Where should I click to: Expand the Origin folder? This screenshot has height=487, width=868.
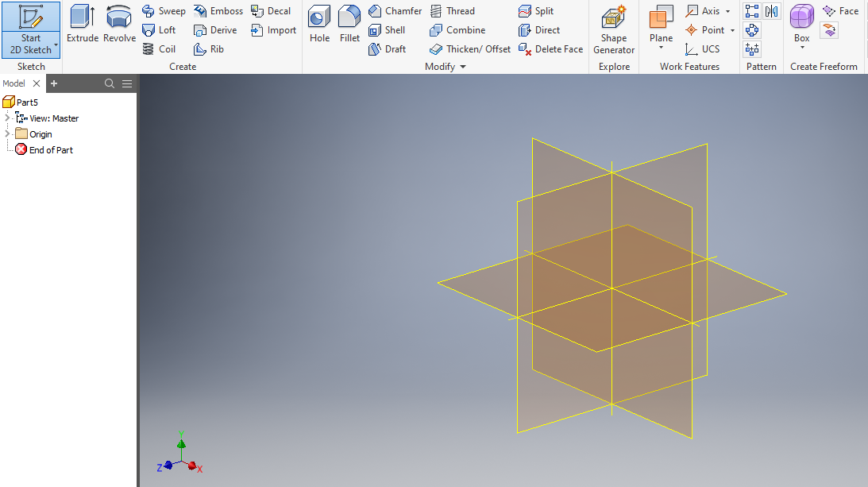[7, 133]
